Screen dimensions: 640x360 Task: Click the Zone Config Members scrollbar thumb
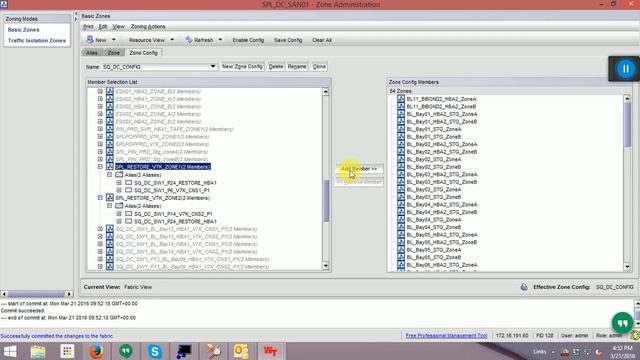click(x=627, y=124)
